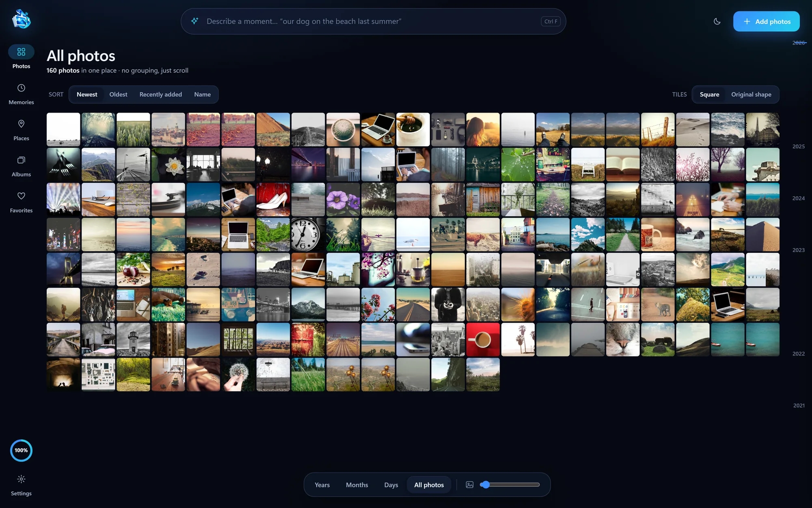Jump to 2022 on the year scrubber
Viewport: 812px width, 508px height.
click(x=798, y=354)
